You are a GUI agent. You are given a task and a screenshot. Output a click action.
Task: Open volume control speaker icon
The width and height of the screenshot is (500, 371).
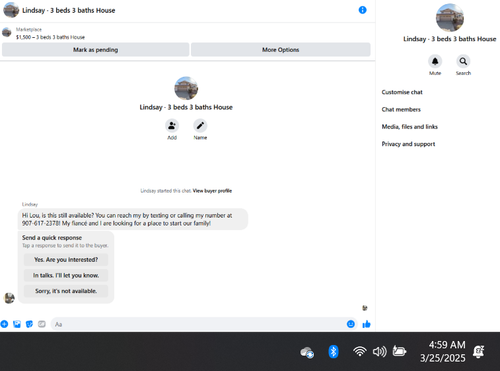pyautogui.click(x=380, y=351)
